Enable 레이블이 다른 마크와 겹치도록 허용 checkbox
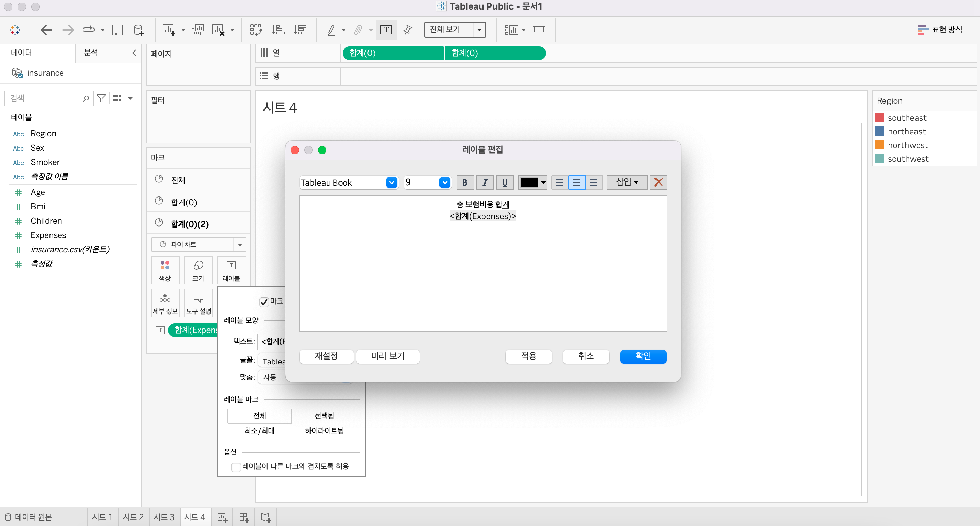This screenshot has width=980, height=526. (x=236, y=467)
